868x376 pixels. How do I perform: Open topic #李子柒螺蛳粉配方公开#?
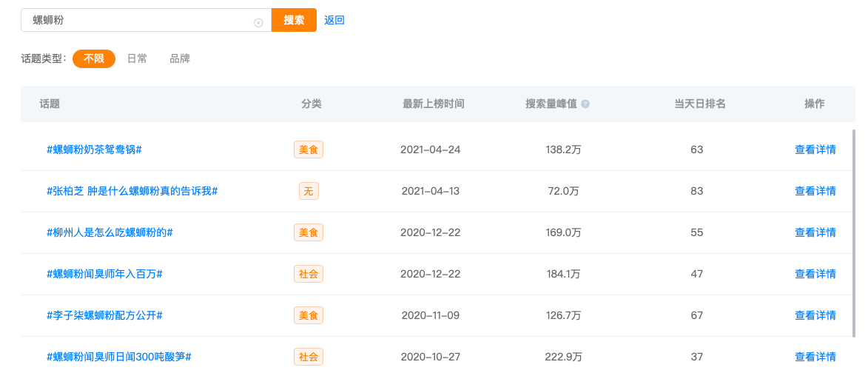tap(104, 315)
